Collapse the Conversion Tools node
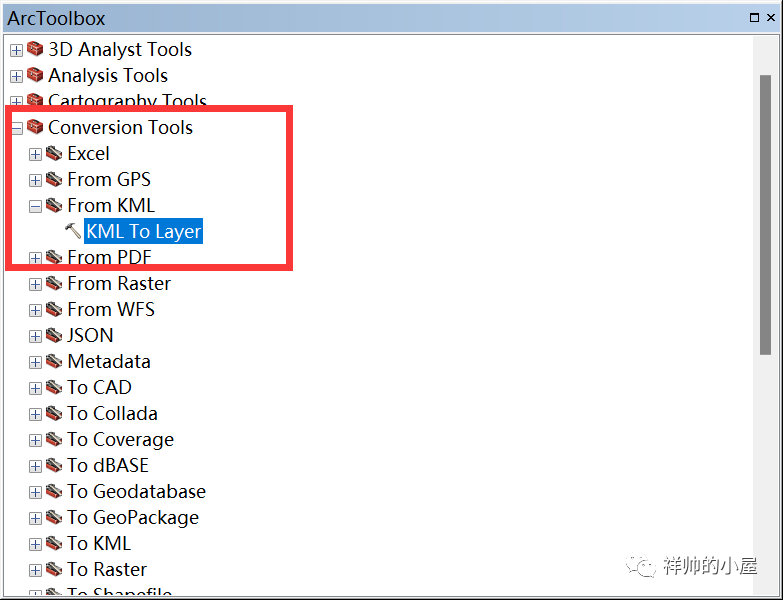Screen dimensions: 783x600 pyautogui.click(x=16, y=128)
